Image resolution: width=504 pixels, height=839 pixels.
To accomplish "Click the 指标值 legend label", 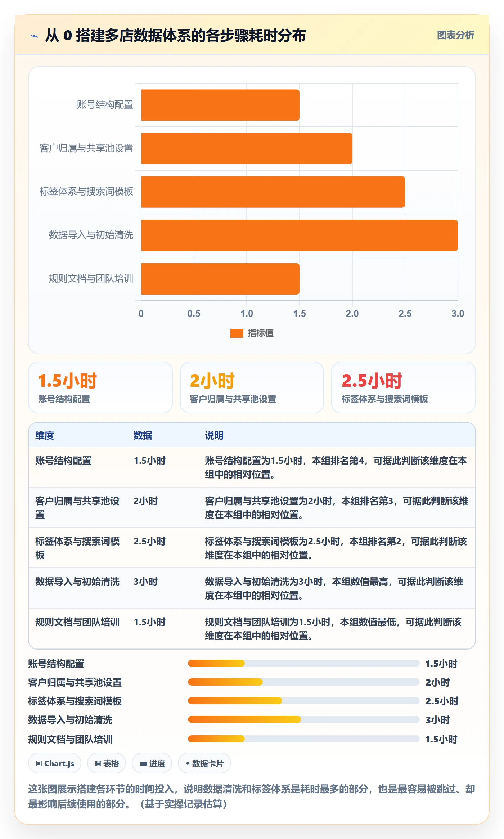I will coord(261,333).
